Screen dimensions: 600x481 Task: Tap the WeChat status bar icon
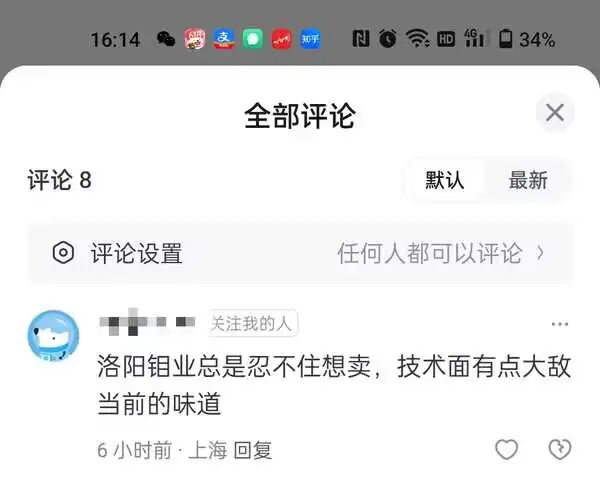166,39
